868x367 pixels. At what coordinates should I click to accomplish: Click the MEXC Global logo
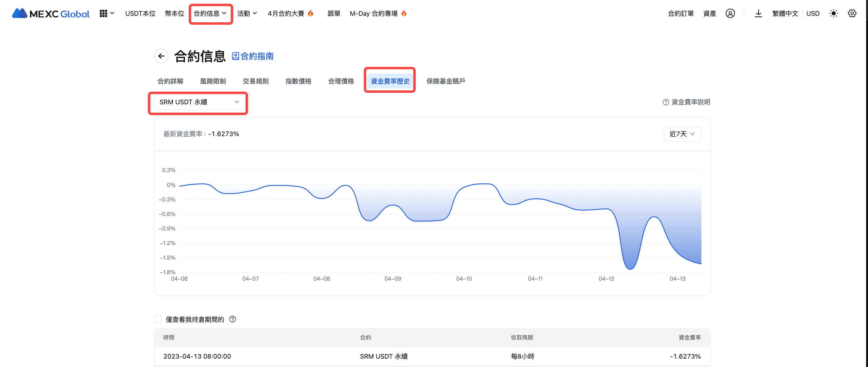pos(50,14)
